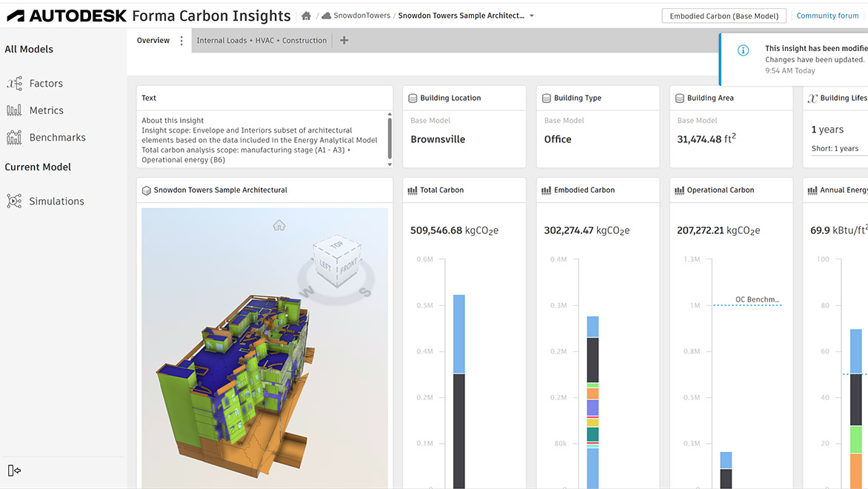Click the 1 years lifespan value
Viewport: 868px width, 489px height.
point(827,130)
